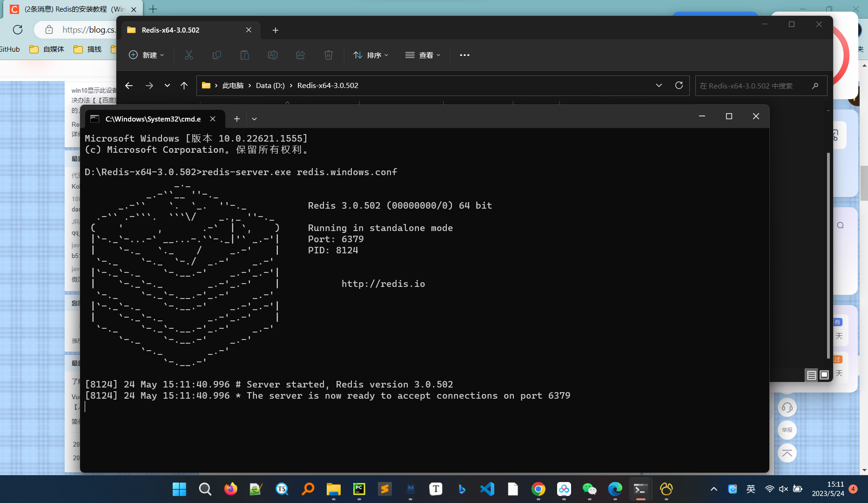Click the back-to-top arrow on webpage
This screenshot has height=503, width=868.
787,453
